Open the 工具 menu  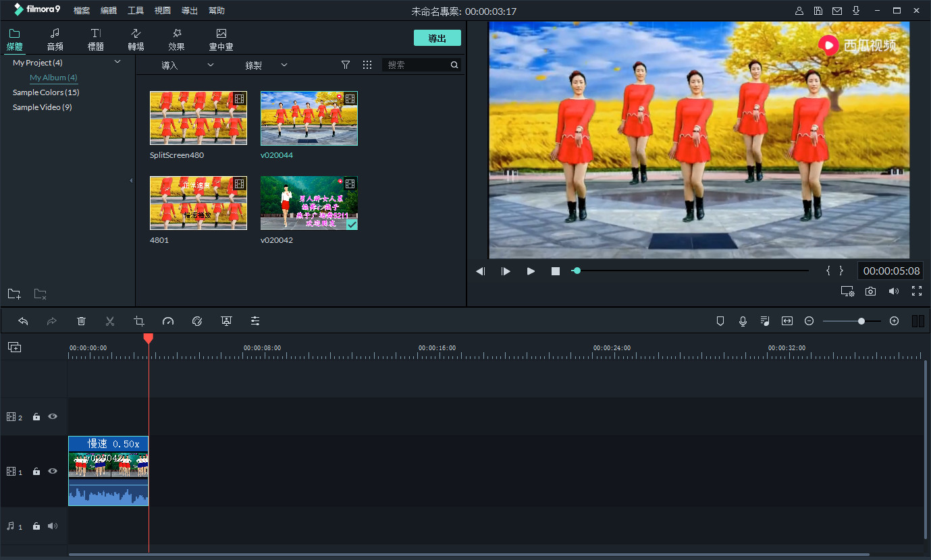click(x=135, y=10)
